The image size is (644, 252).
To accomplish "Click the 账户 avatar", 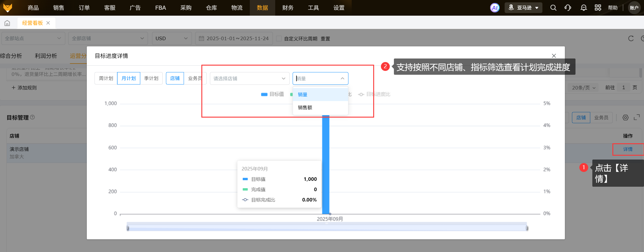I will (x=634, y=8).
